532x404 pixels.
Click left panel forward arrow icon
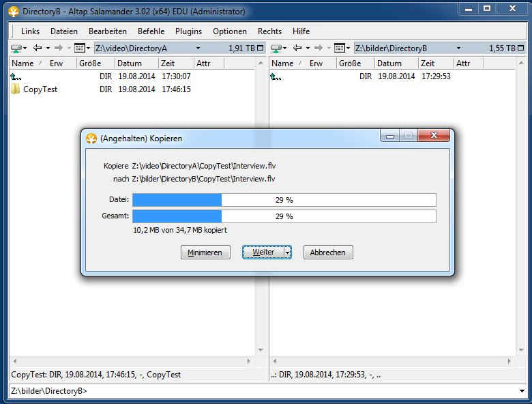coord(59,48)
